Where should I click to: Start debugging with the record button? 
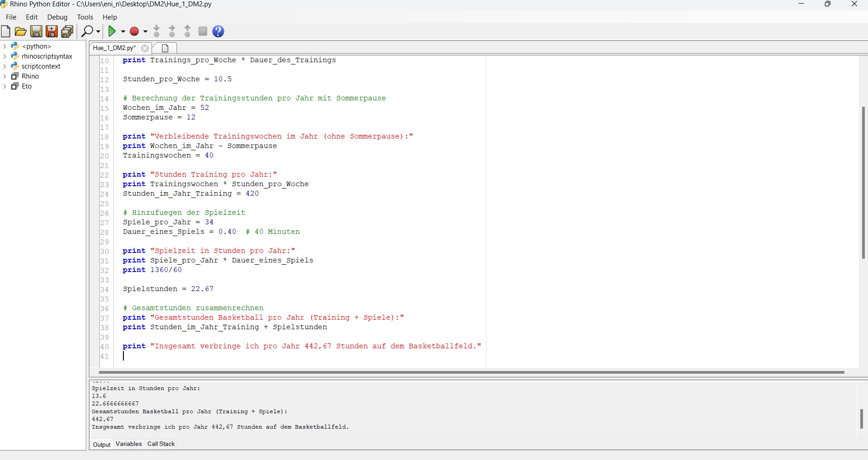[x=134, y=31]
